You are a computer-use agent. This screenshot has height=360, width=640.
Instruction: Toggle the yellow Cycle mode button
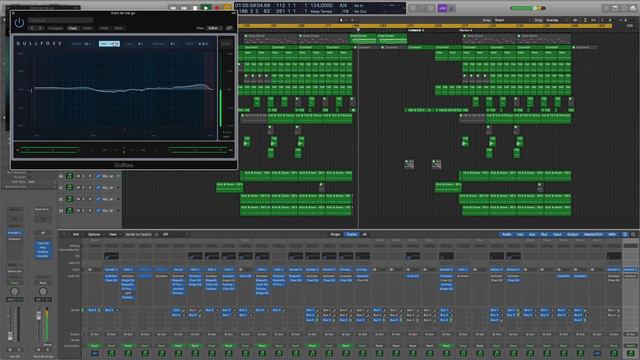(227, 8)
